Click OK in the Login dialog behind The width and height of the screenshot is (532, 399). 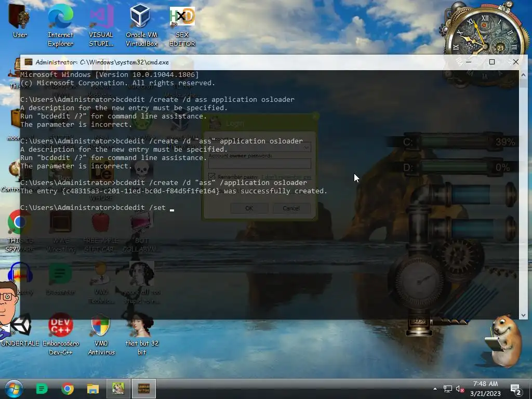coord(249,208)
